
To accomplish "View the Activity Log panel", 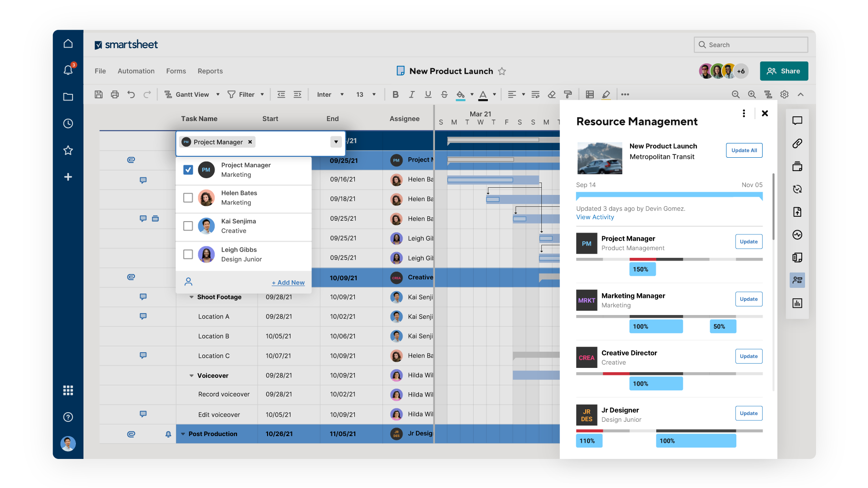I will pos(797,234).
